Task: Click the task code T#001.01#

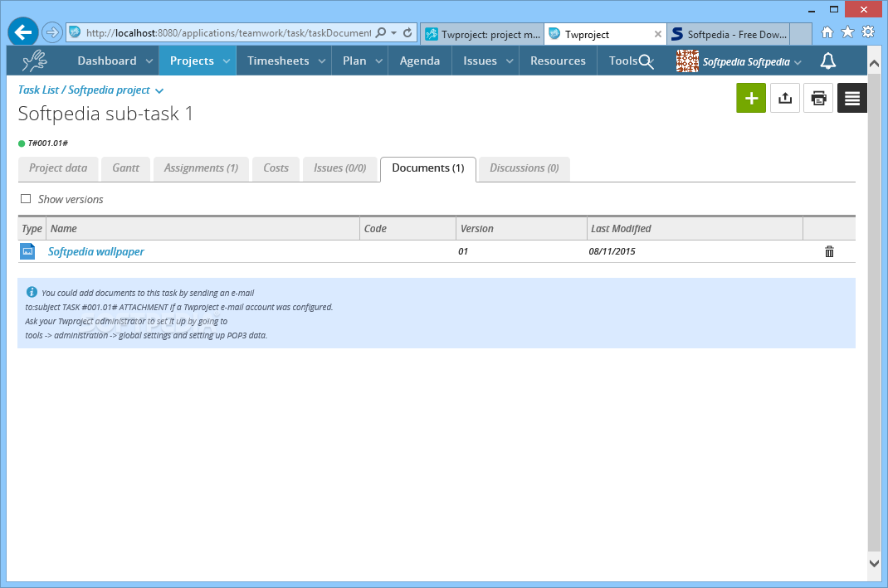Action: pyautogui.click(x=48, y=143)
